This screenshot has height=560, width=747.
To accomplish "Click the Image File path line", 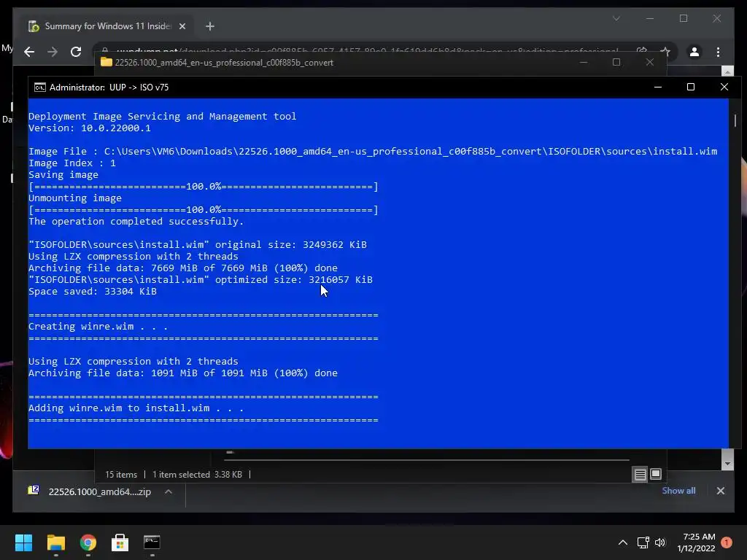I will (373, 152).
